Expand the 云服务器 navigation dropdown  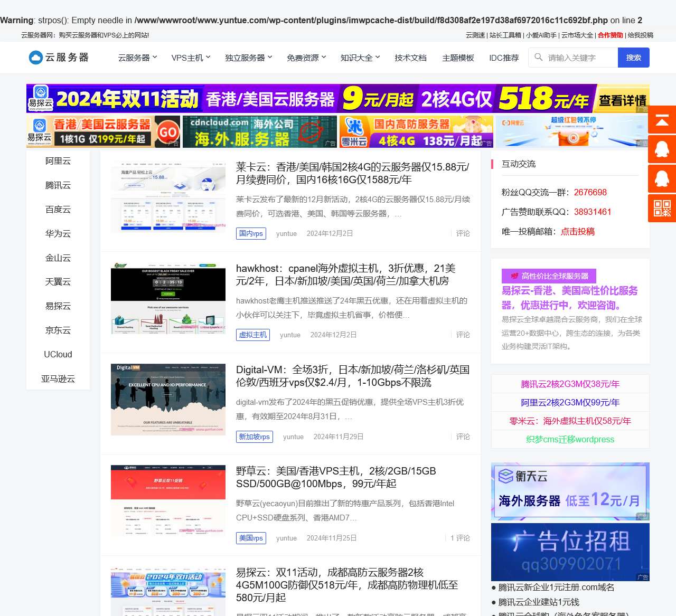[137, 58]
